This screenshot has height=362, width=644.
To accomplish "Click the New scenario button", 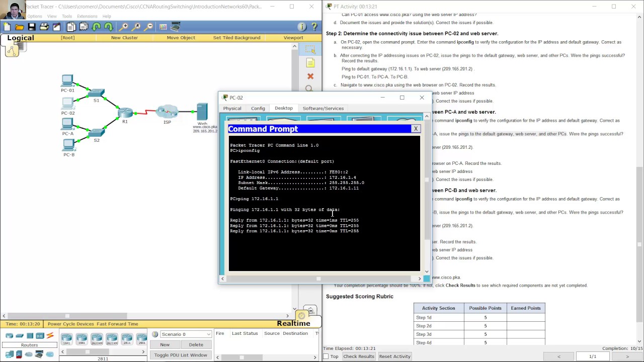I will (165, 345).
